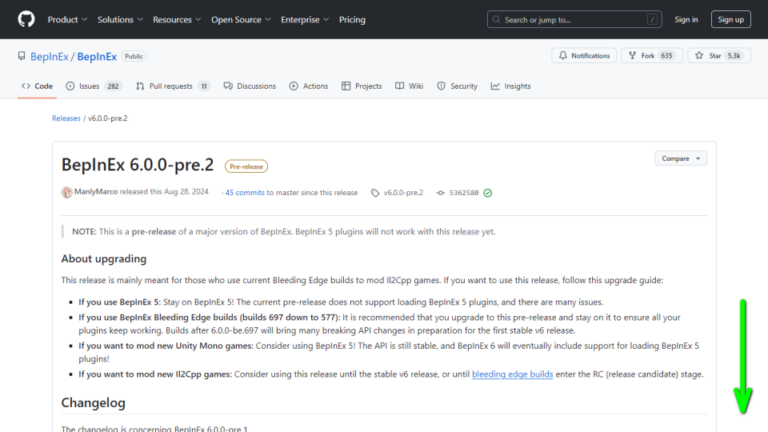Go to the Actions tab
This screenshot has width=768, height=432.
(x=309, y=86)
